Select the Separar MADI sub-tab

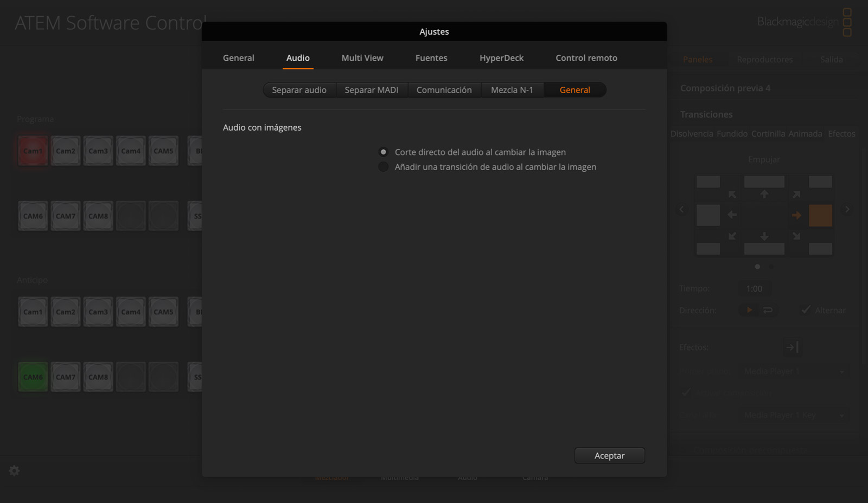tap(372, 90)
